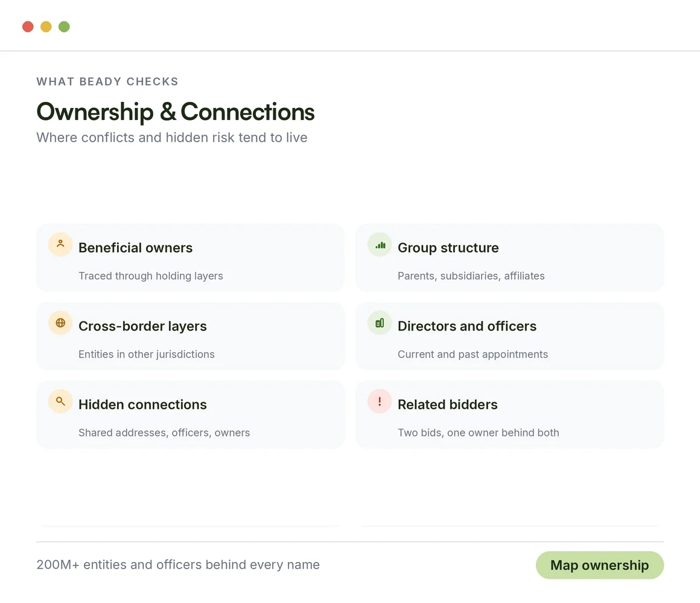Viewport: 700px width, 603px height.
Task: Choose the Hidden connections heading
Action: point(142,405)
